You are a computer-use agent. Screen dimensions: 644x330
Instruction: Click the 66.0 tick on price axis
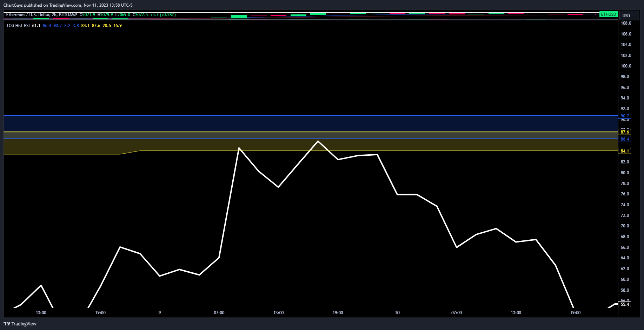[x=625, y=247]
